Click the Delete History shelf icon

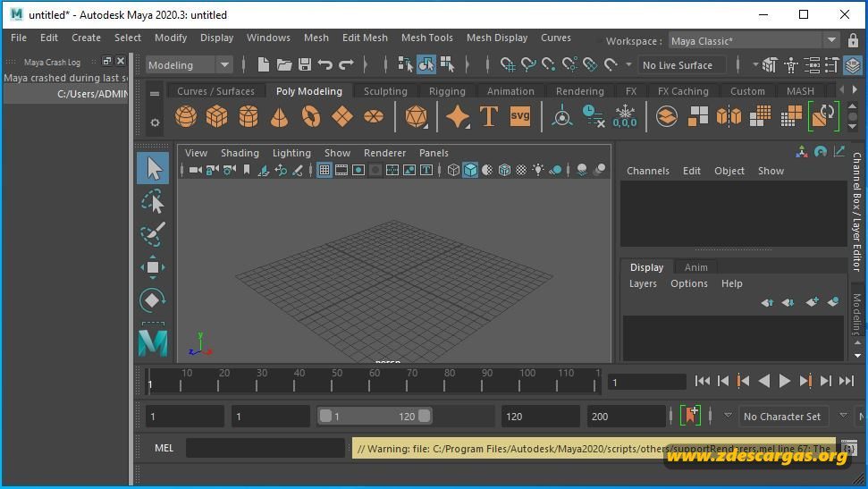point(594,116)
